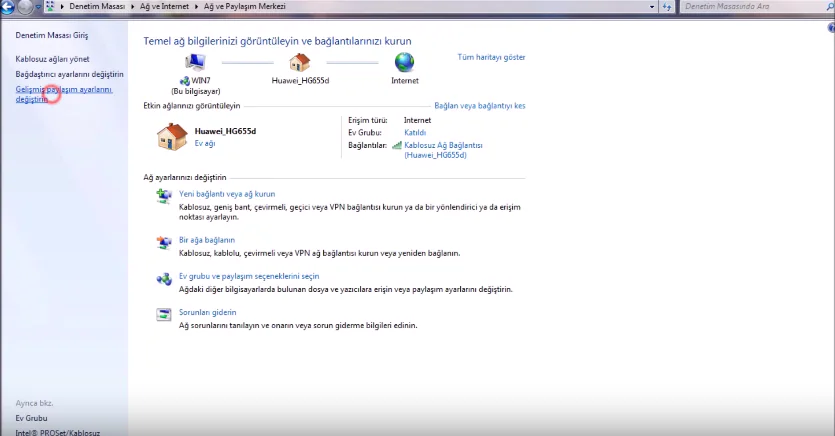Image resolution: width=835 pixels, height=436 pixels.
Task: Click the Back navigation arrow button
Action: point(7,7)
